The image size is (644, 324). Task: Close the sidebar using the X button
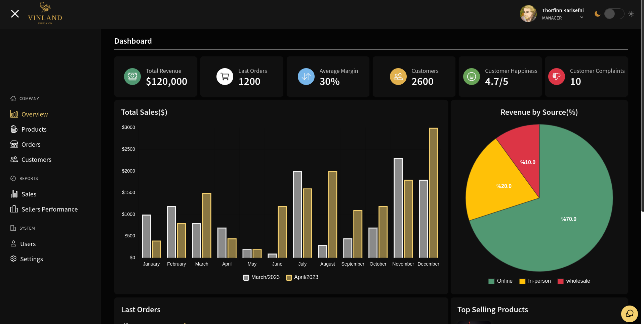click(15, 13)
